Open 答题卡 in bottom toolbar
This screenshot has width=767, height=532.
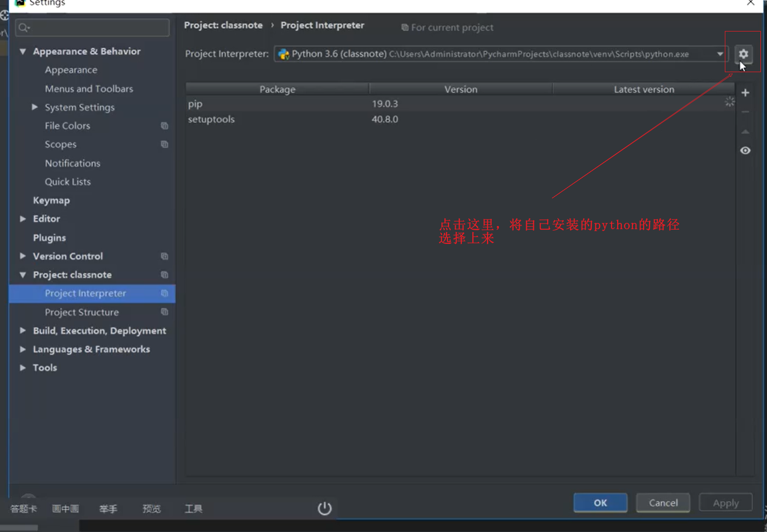pyautogui.click(x=24, y=509)
